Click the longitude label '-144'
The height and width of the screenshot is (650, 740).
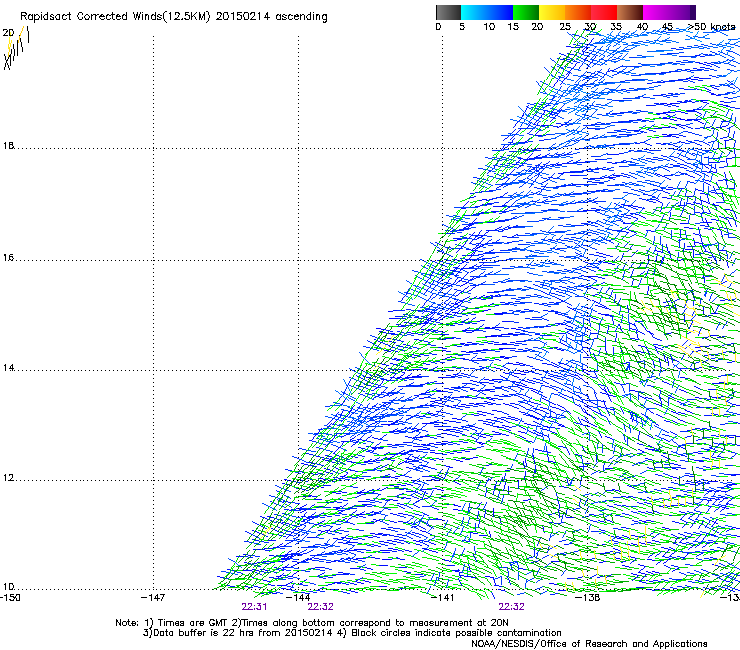pyautogui.click(x=298, y=598)
